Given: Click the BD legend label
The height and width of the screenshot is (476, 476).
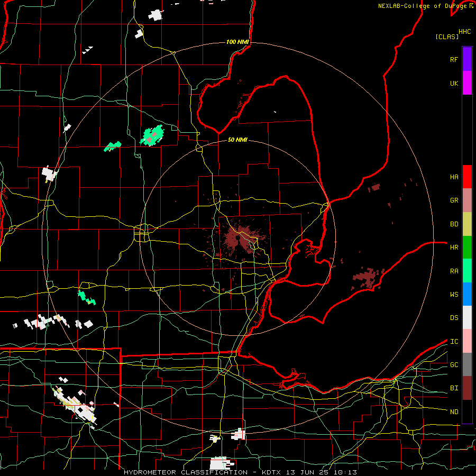Looking at the screenshot, I should 454,224.
